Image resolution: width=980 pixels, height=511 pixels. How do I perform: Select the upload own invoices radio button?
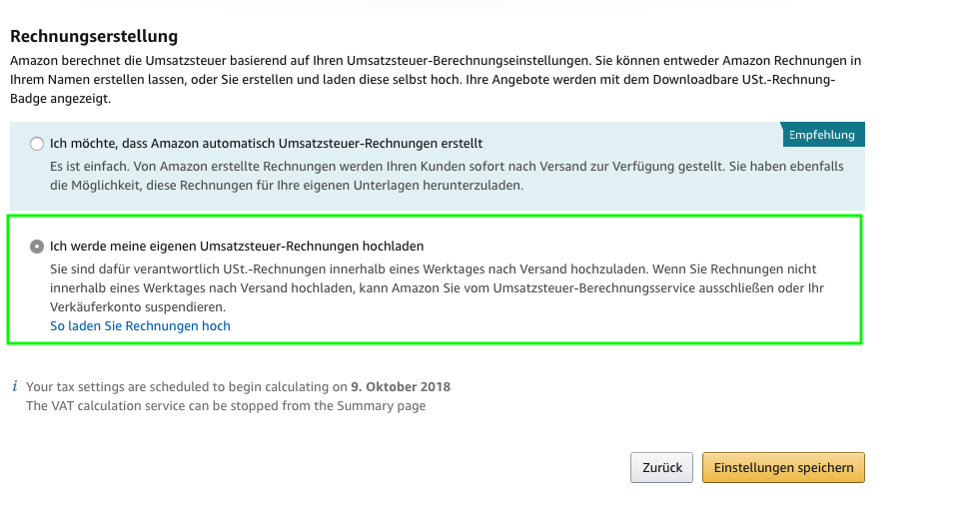(37, 246)
